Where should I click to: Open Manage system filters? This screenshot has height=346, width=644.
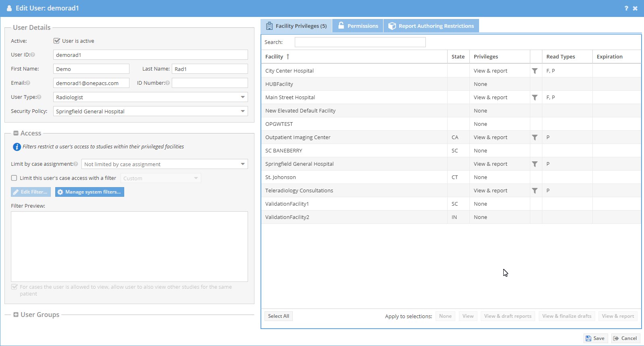point(90,192)
